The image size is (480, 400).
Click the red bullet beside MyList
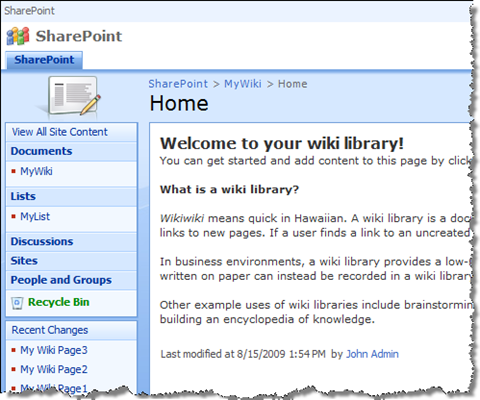click(x=13, y=216)
